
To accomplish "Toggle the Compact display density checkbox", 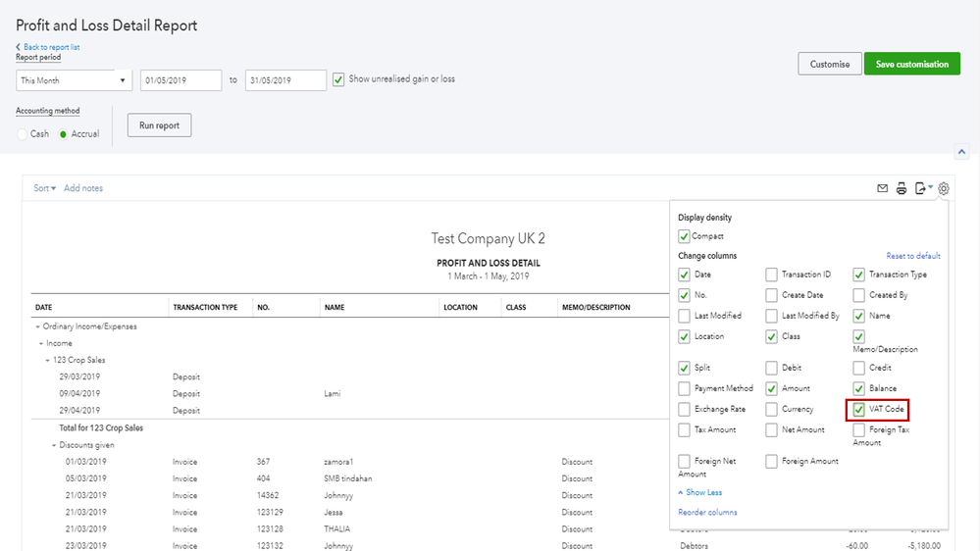I will (x=684, y=236).
